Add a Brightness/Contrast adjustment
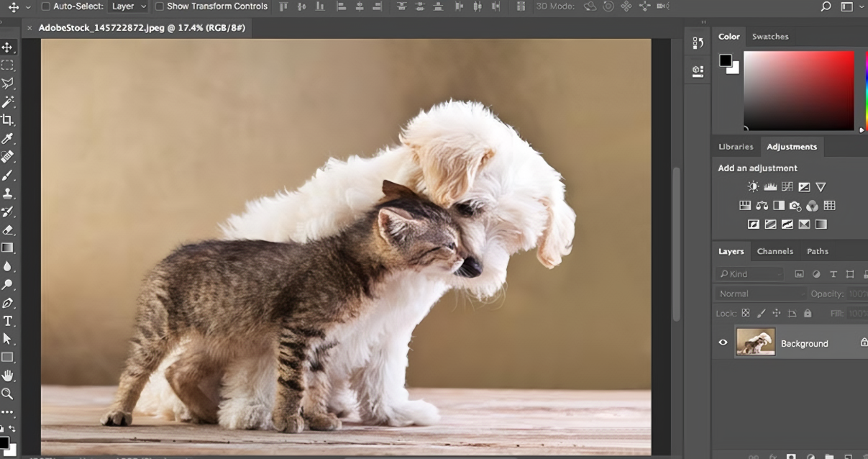This screenshot has height=459, width=868. coord(753,186)
